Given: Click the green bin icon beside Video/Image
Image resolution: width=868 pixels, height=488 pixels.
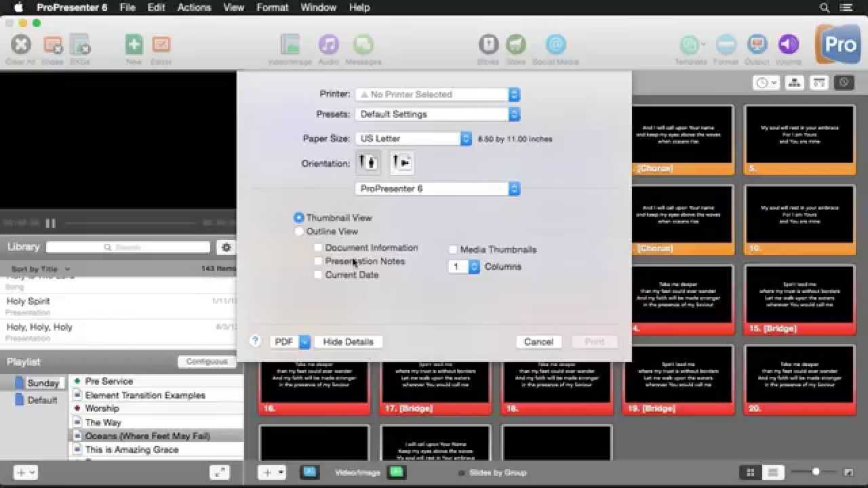Looking at the screenshot, I should click(x=396, y=472).
